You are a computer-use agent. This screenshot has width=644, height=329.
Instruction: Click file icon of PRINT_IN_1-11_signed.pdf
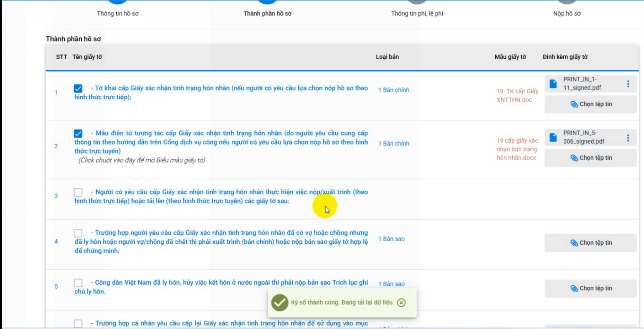click(553, 84)
